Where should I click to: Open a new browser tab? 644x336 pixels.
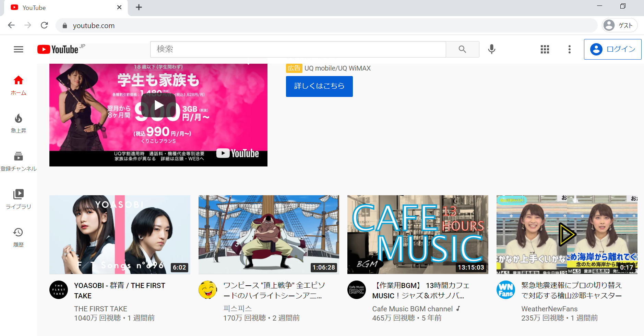[x=139, y=7]
